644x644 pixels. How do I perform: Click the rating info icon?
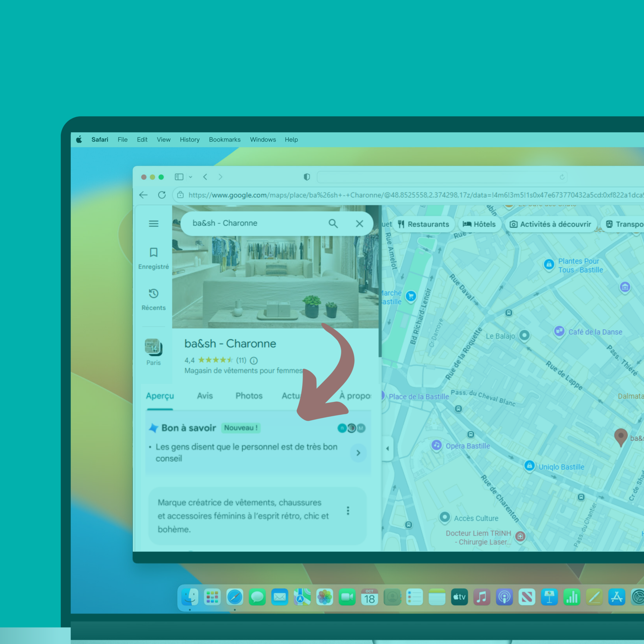click(x=254, y=360)
